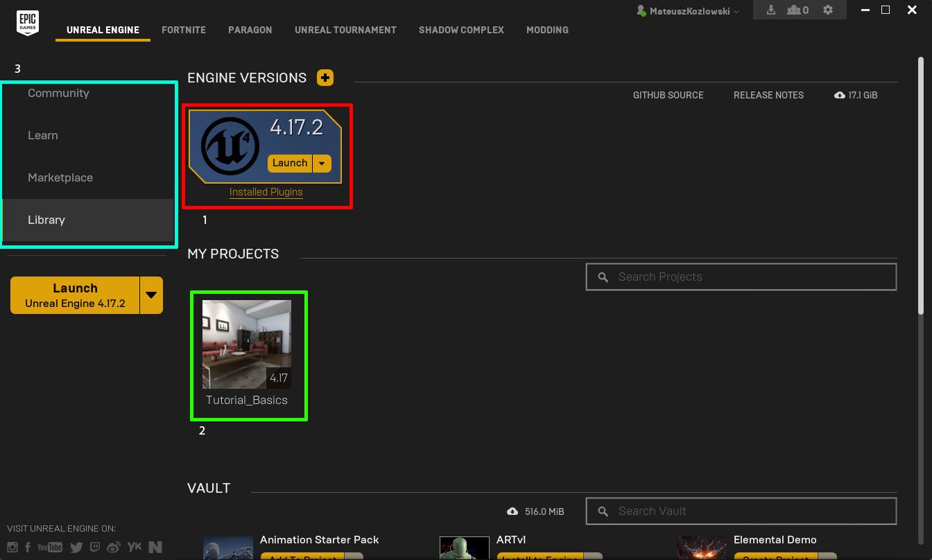The width and height of the screenshot is (932, 560).
Task: Select the Library sidebar section
Action: tap(88, 220)
